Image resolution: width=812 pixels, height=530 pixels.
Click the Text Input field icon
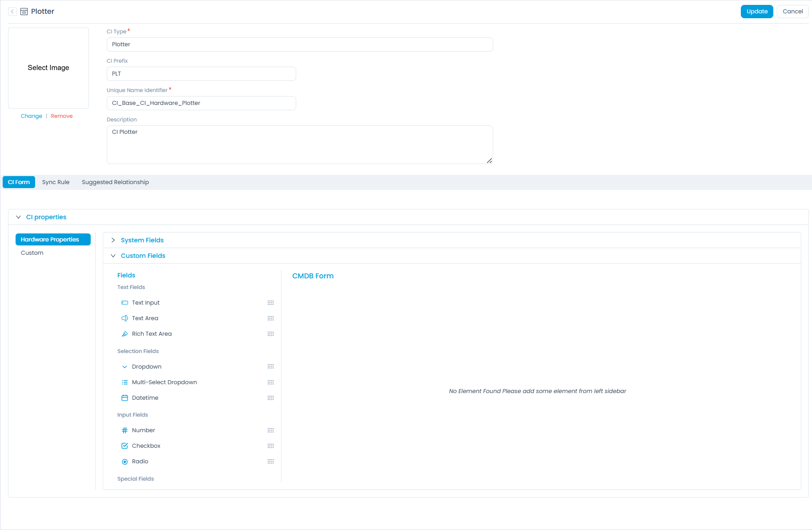[x=125, y=303]
